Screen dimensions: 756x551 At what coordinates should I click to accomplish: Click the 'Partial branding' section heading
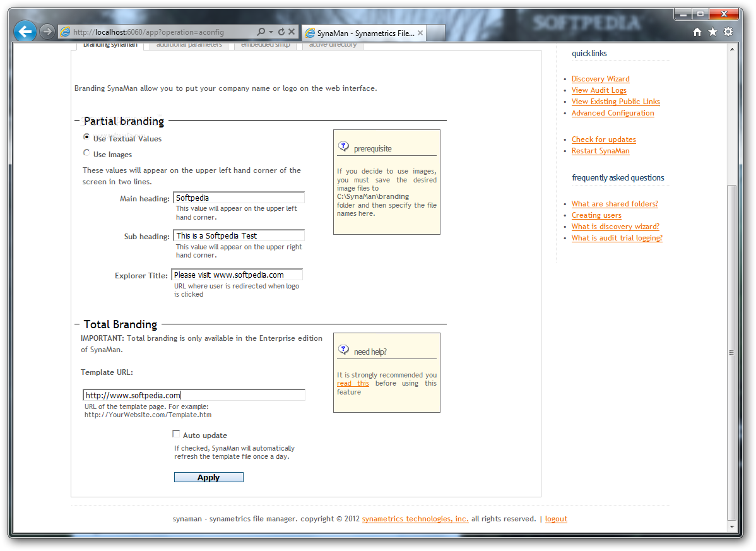(x=124, y=121)
